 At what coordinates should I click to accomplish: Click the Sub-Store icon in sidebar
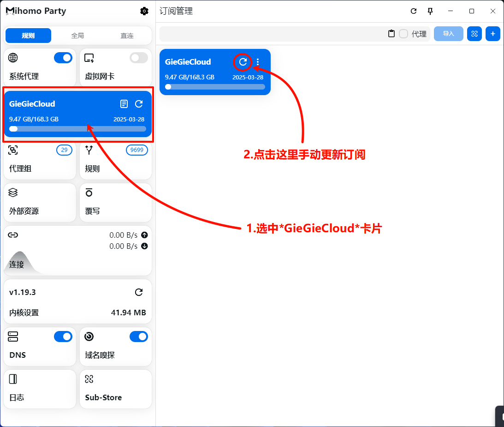tap(89, 379)
